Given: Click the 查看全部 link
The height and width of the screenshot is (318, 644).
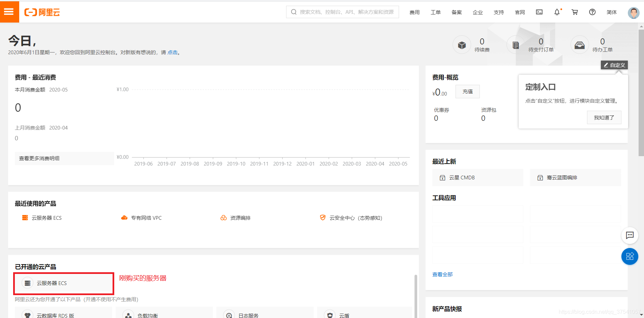Looking at the screenshot, I should point(442,274).
